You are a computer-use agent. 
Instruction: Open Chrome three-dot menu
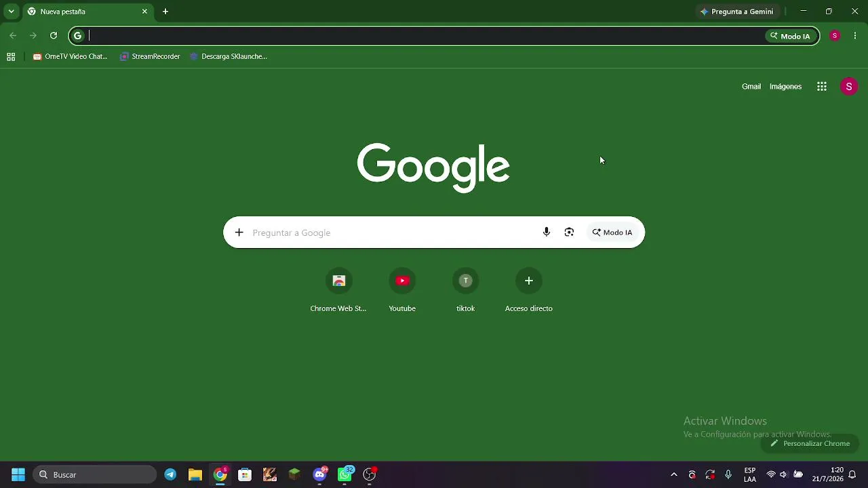[x=855, y=36]
